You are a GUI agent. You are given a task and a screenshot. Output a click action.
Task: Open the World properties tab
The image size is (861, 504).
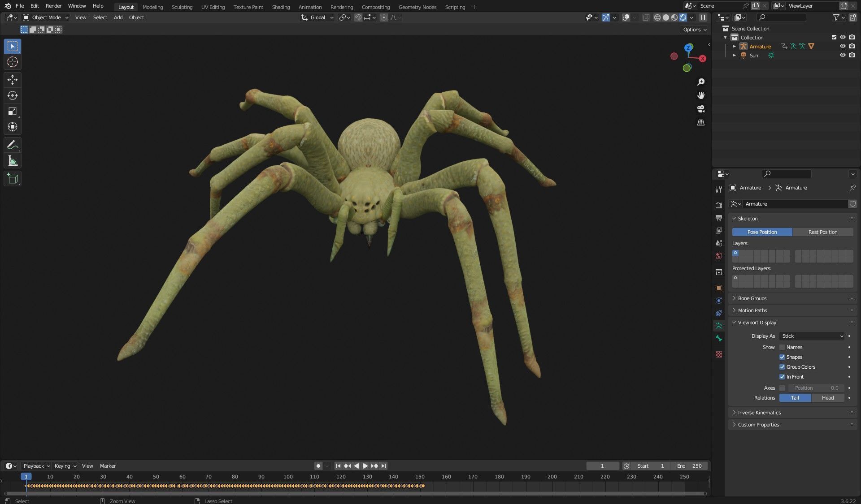(719, 256)
